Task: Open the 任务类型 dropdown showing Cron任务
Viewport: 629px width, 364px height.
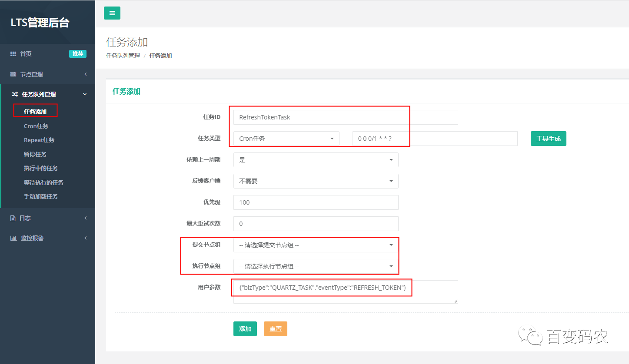Action: point(286,139)
